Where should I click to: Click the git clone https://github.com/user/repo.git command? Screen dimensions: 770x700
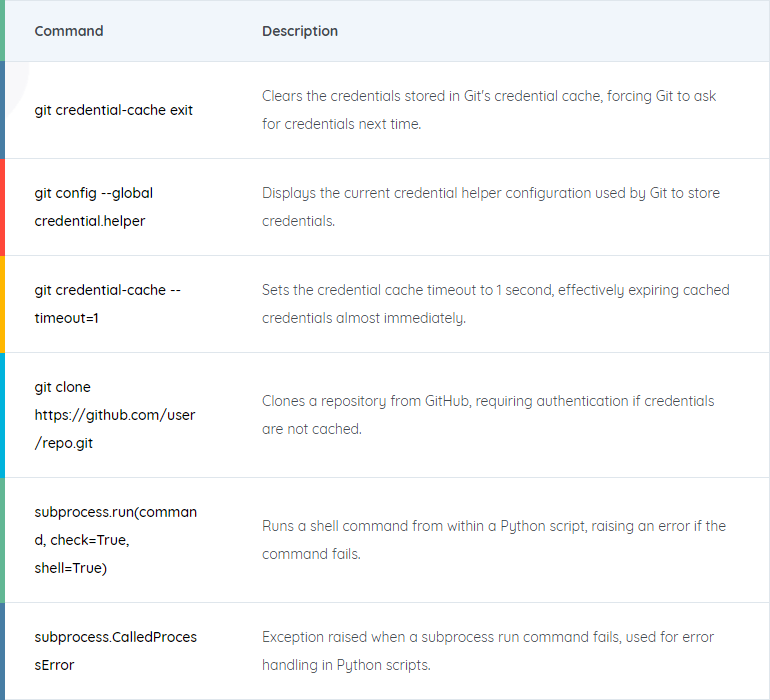click(x=114, y=415)
